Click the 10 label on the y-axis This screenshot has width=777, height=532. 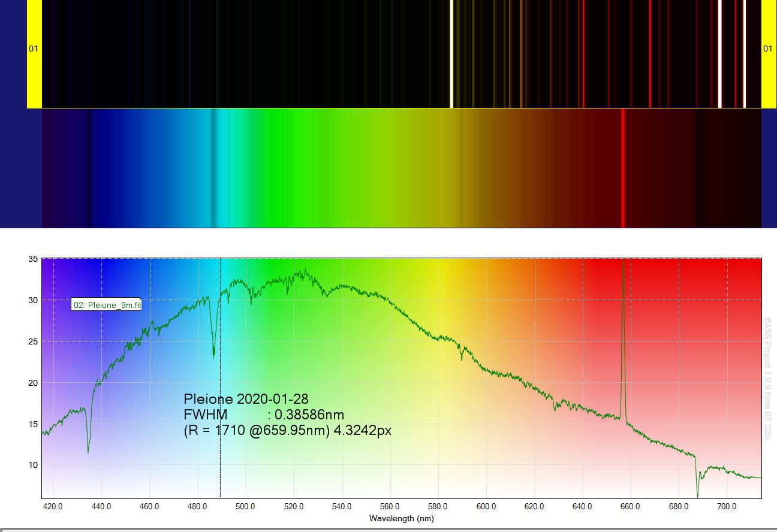pos(33,465)
